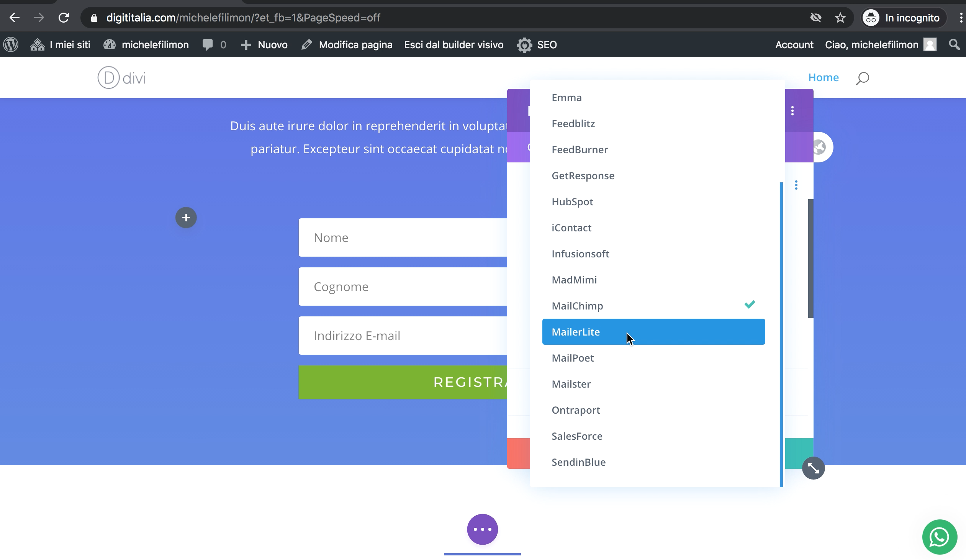This screenshot has height=560, width=966.
Task: Click the Home navigation link
Action: click(824, 77)
